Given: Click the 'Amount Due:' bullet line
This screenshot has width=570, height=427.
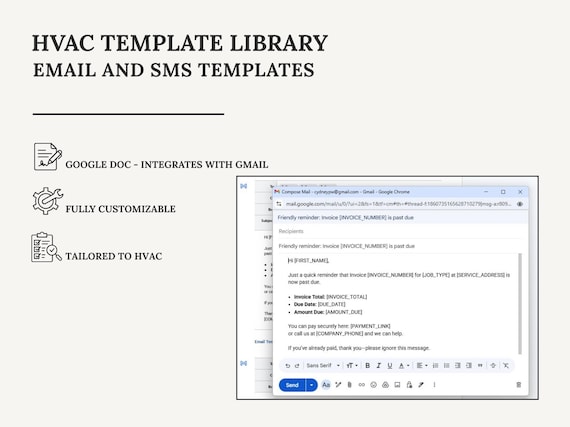Looking at the screenshot, I should coord(328,312).
